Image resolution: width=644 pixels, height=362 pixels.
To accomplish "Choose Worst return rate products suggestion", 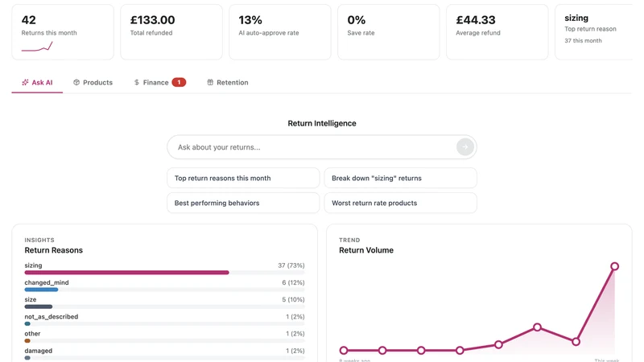I will 400,203.
